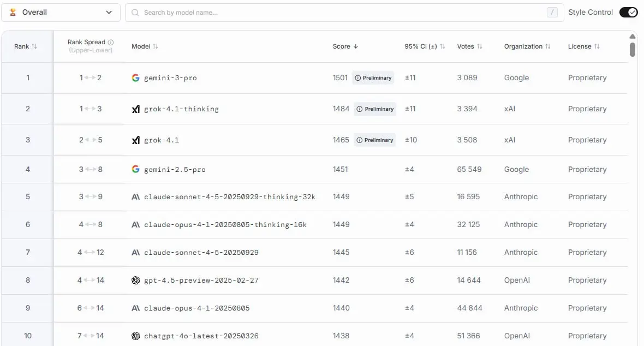The height and width of the screenshot is (346, 644).
Task: Click xAI organization cell for grok-4.1-thinking
Action: coord(509,109)
